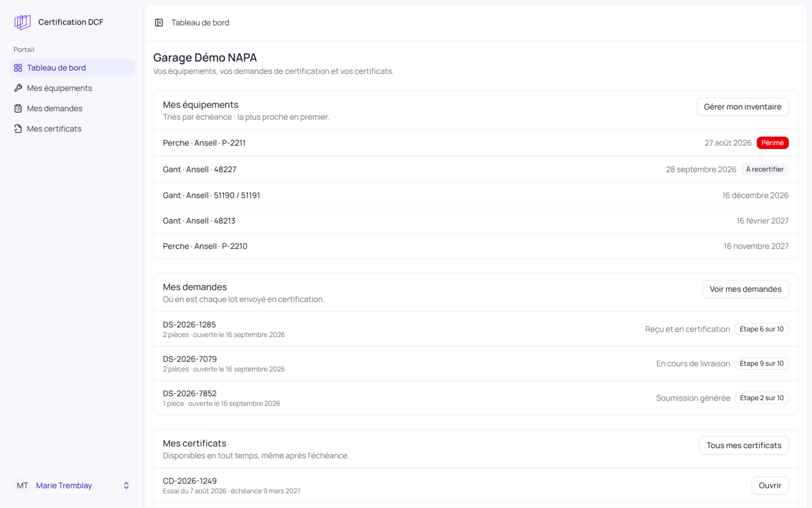This screenshot has height=508, width=812.
Task: Expand the Marie Tremblay account switcher chevron
Action: 126,486
